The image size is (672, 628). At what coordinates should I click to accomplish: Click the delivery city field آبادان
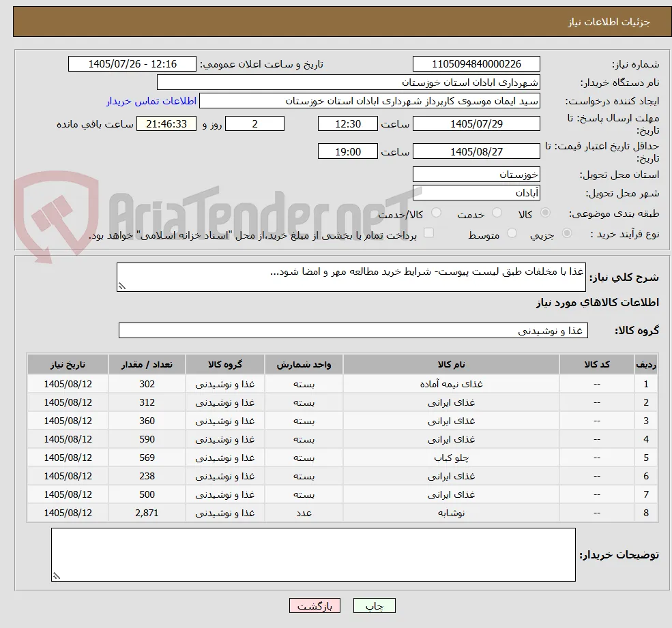coord(476,193)
